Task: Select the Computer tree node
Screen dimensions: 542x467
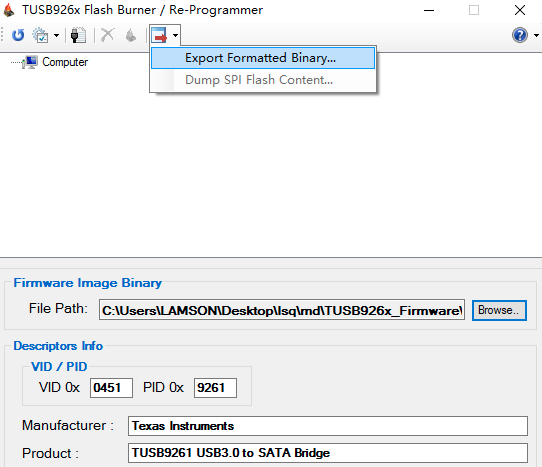Action: 65,62
